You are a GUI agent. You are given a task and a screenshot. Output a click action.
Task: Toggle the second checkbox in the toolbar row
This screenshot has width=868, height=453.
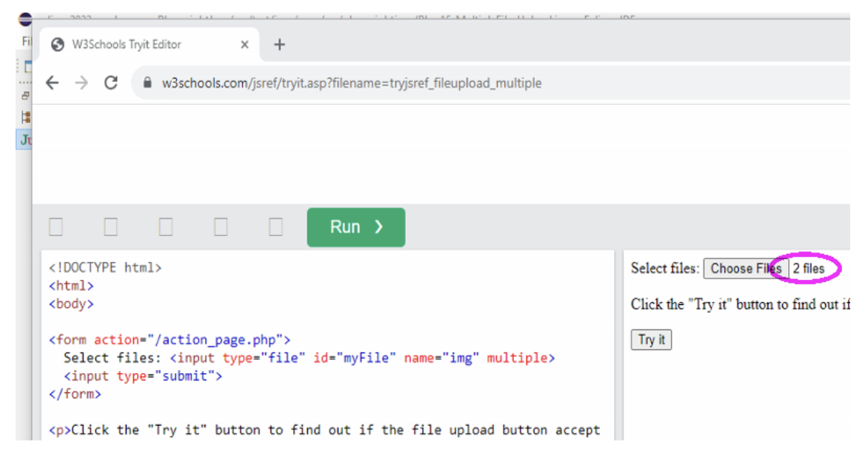click(x=110, y=227)
